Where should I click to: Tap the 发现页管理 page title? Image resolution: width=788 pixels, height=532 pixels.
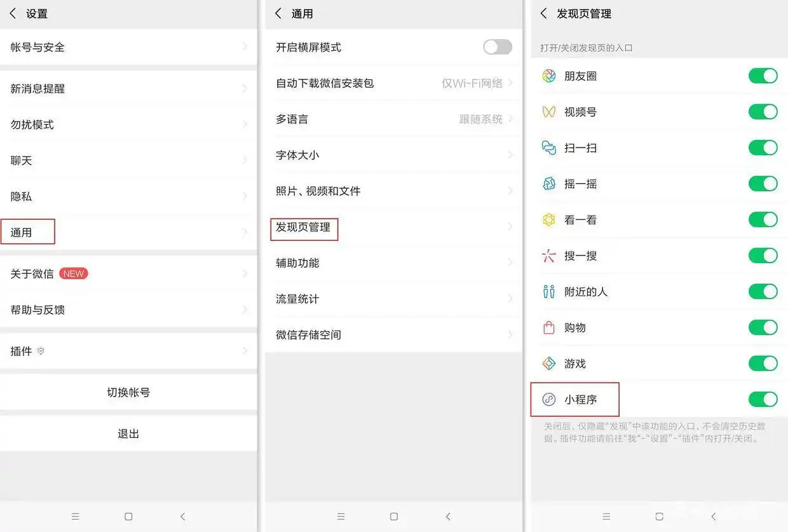point(584,13)
